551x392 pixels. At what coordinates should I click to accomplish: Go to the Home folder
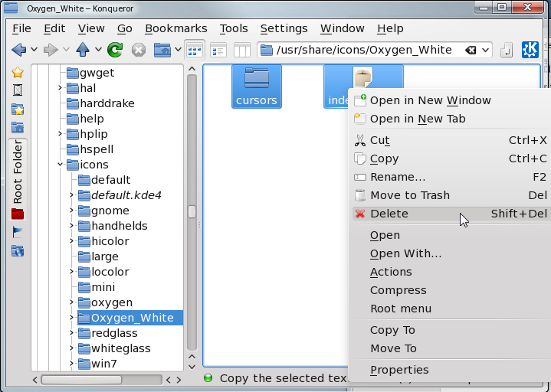pos(162,50)
